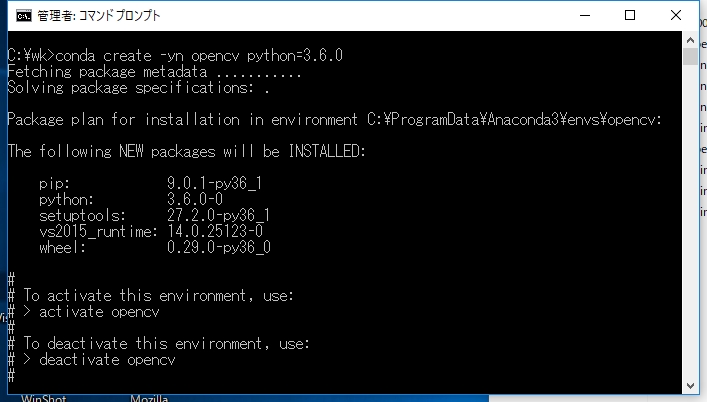Switch to Mozilla in the taskbar
The width and height of the screenshot is (707, 402).
click(x=149, y=398)
